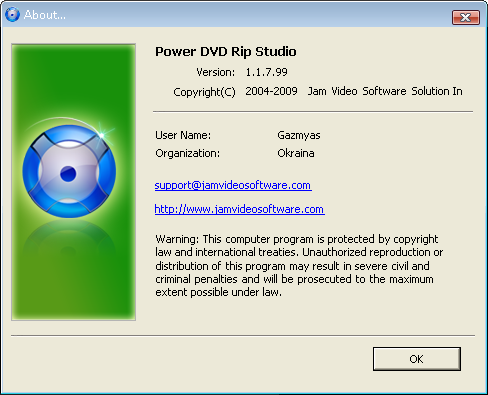Click the Organization: label

coord(188,153)
